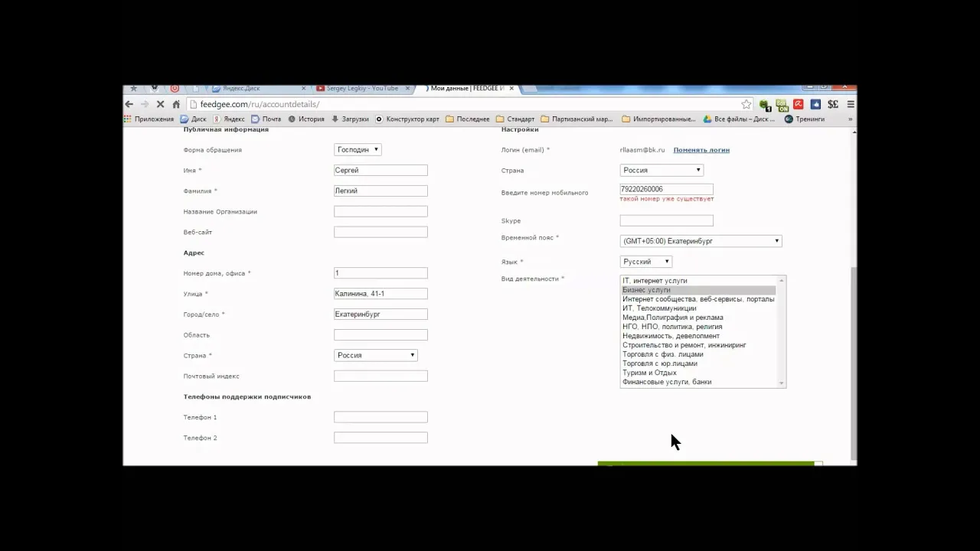Select Бизнес услуги in activity list

click(698, 290)
